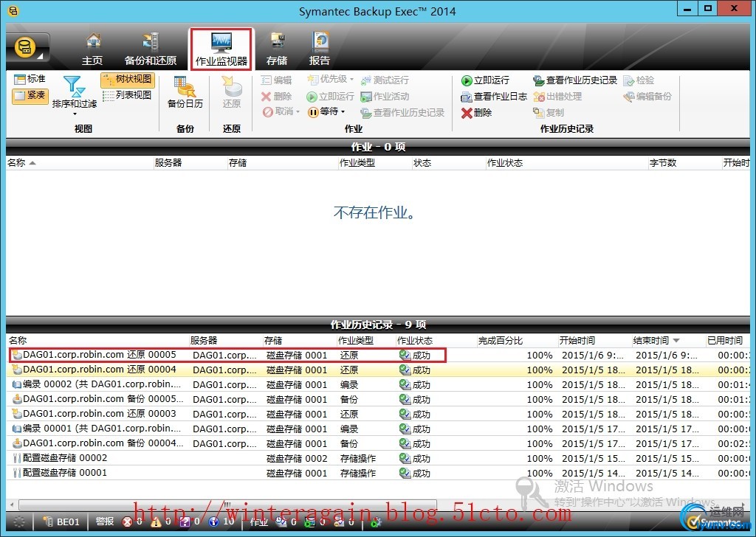Click 服务器 column header in 作业 panel

pos(190,163)
